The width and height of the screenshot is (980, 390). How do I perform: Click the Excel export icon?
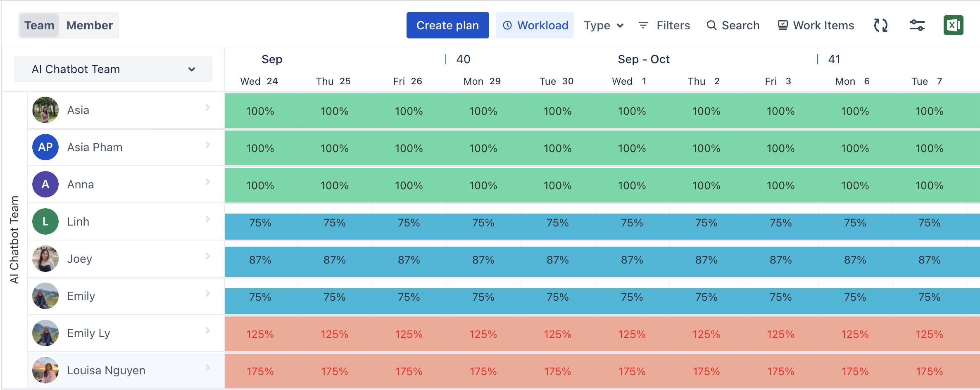pyautogui.click(x=953, y=25)
